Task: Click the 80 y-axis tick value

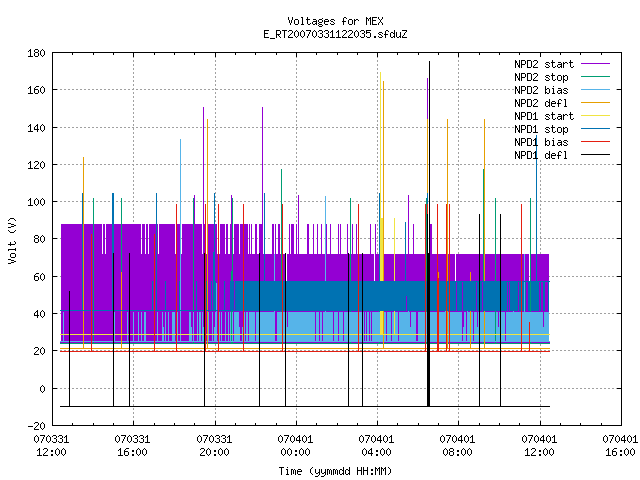Action: (40, 239)
